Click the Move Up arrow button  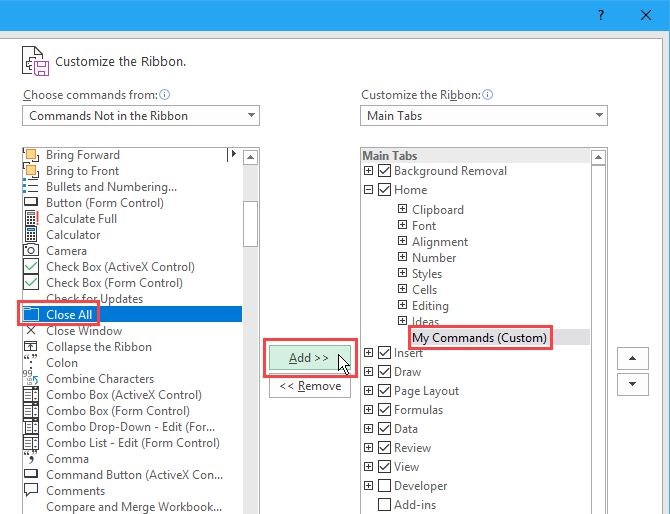[632, 359]
